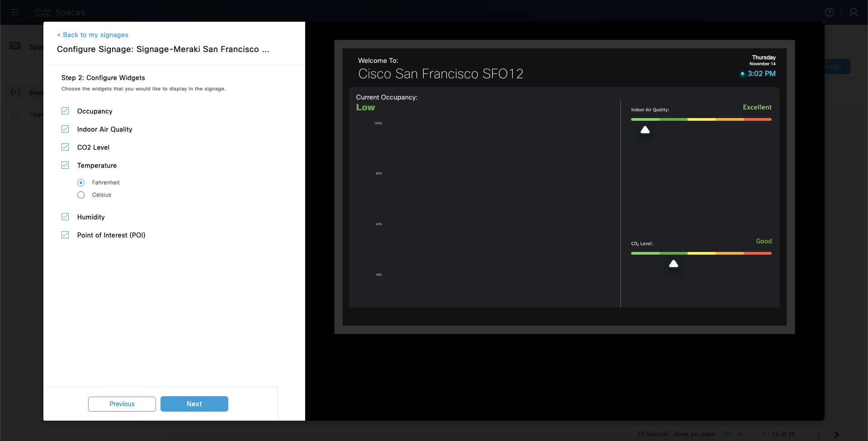The image size is (868, 441).
Task: Open the hamburger navigation menu
Action: (15, 12)
